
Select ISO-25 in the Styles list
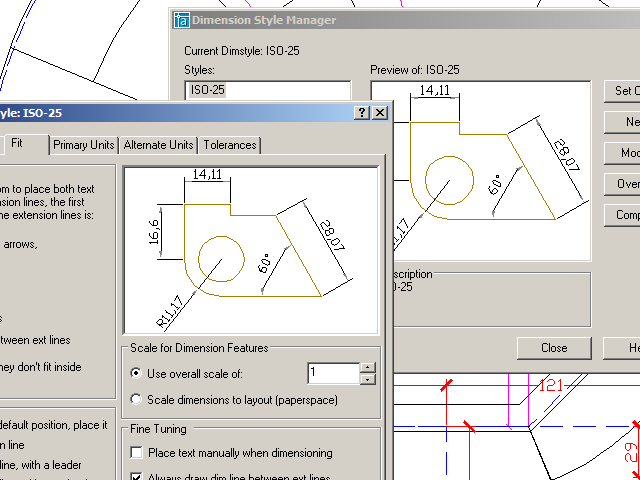206,90
